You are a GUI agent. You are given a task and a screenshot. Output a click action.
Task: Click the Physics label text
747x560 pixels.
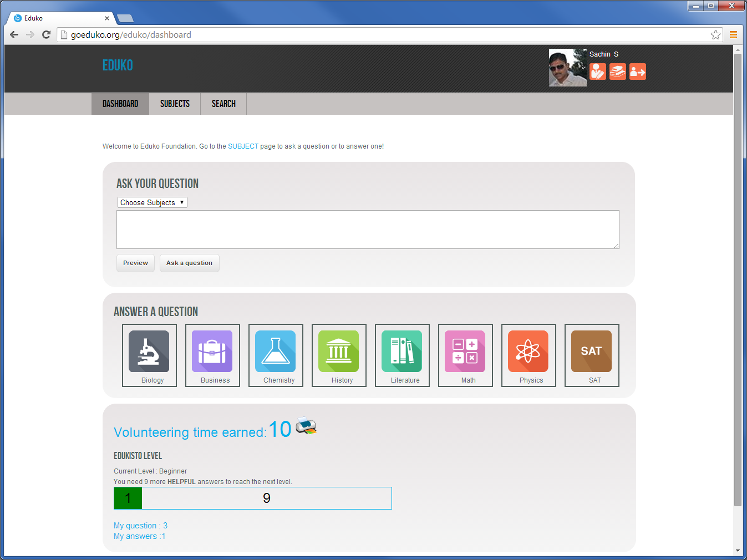tap(531, 380)
